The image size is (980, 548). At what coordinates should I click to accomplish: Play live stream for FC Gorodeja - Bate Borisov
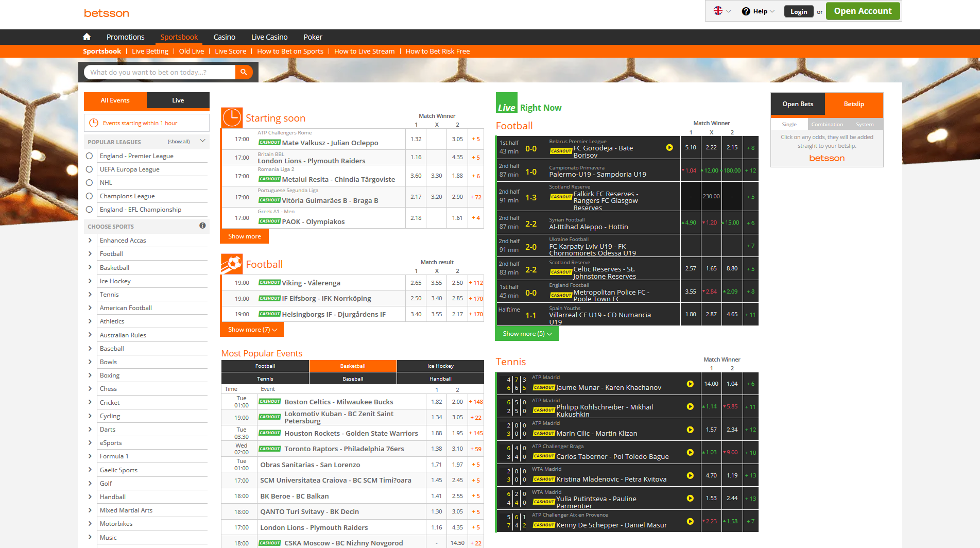coord(669,148)
